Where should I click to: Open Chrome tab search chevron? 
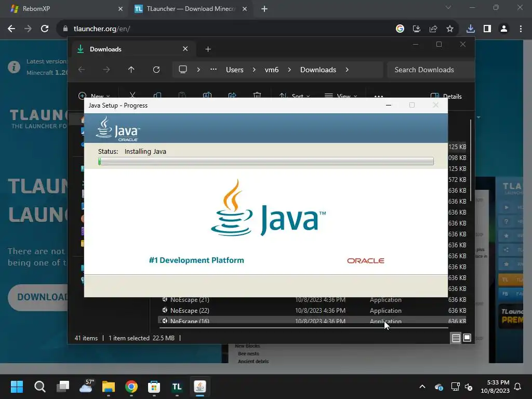point(448,7)
